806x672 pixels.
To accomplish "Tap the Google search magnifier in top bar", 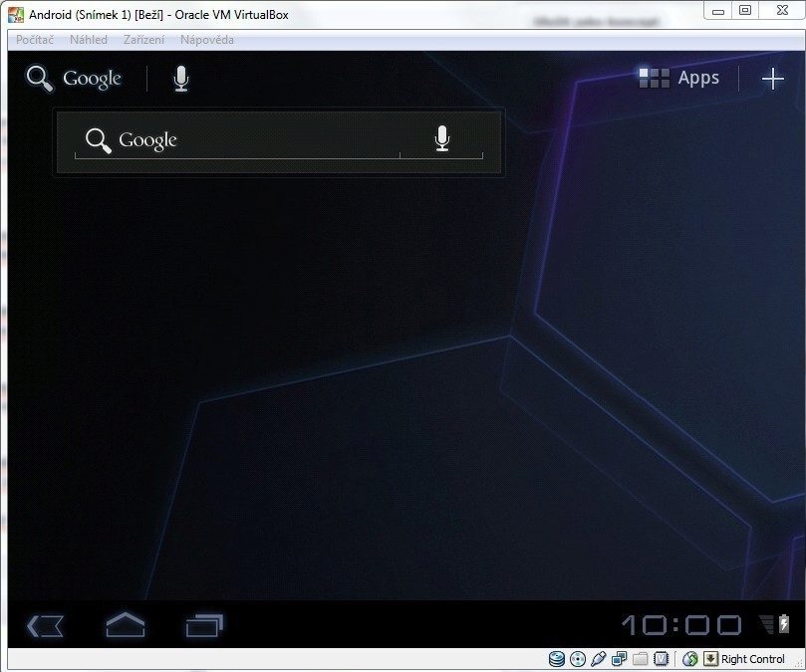I will [40, 79].
